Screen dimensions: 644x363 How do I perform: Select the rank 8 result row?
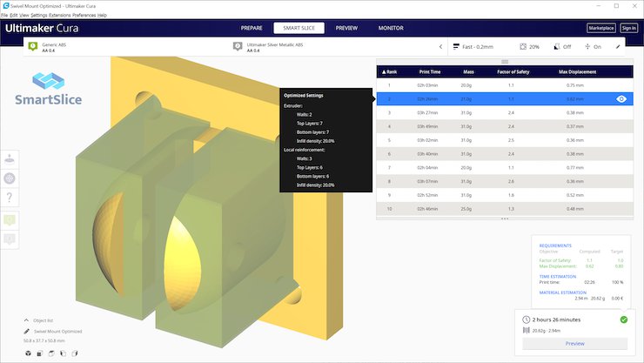pos(505,181)
